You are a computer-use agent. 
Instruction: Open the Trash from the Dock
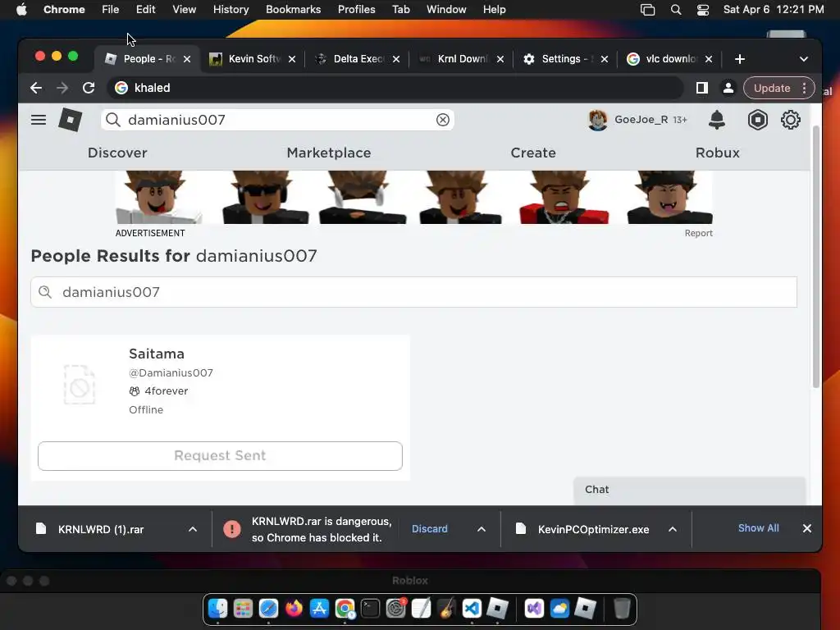point(622,609)
